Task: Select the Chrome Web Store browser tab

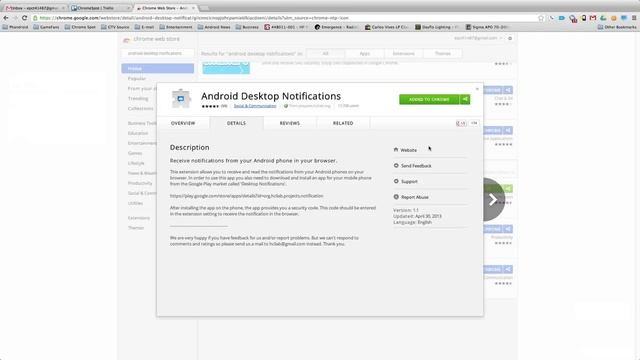Action: click(x=165, y=8)
